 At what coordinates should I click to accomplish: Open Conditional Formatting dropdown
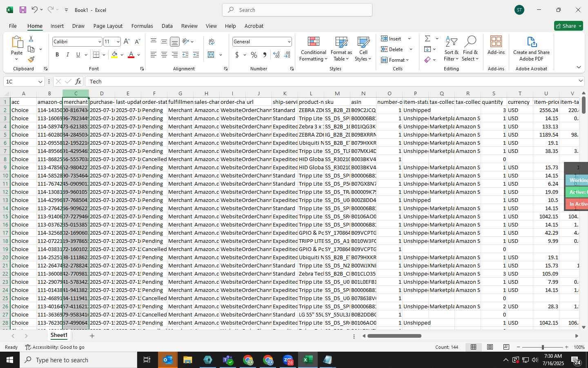point(313,49)
